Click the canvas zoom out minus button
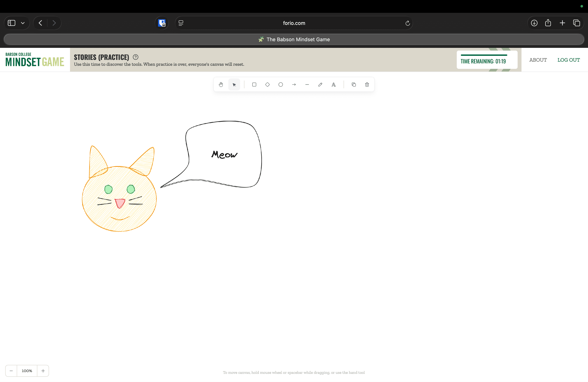The height and width of the screenshot is (382, 588). 11,371
